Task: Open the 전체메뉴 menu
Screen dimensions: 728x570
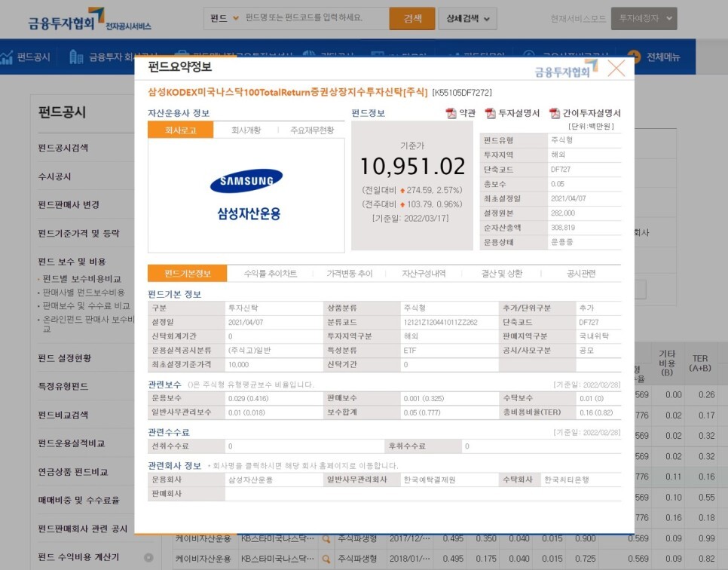Action: click(663, 57)
